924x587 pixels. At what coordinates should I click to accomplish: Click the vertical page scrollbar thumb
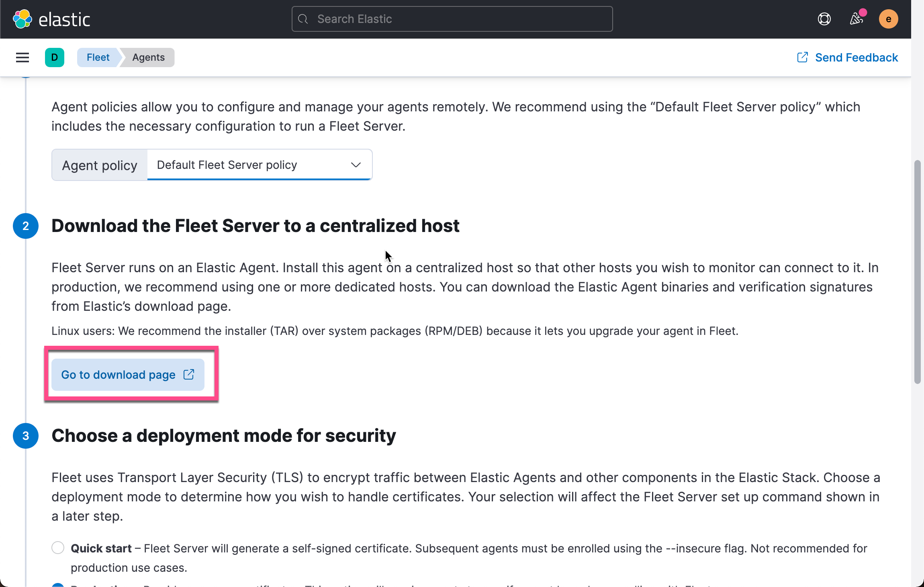[917, 272]
